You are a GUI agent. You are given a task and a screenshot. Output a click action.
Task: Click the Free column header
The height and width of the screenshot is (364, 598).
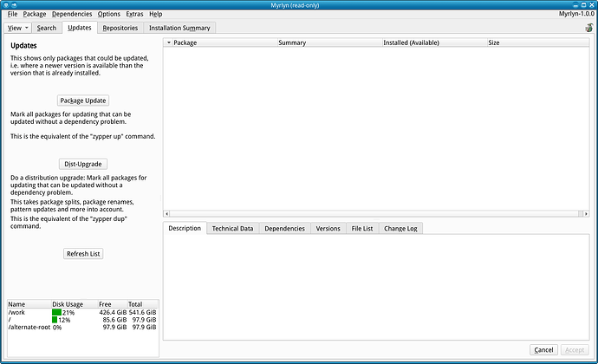[113, 304]
